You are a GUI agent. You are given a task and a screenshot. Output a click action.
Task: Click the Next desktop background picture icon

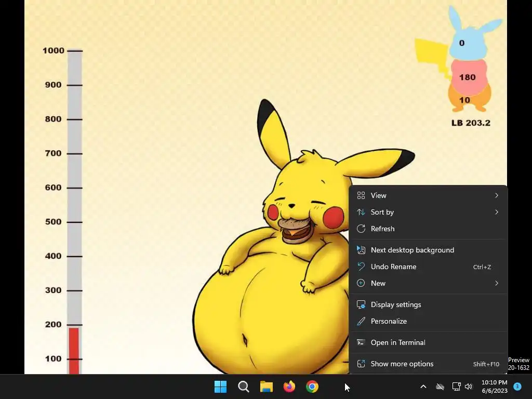tap(361, 250)
